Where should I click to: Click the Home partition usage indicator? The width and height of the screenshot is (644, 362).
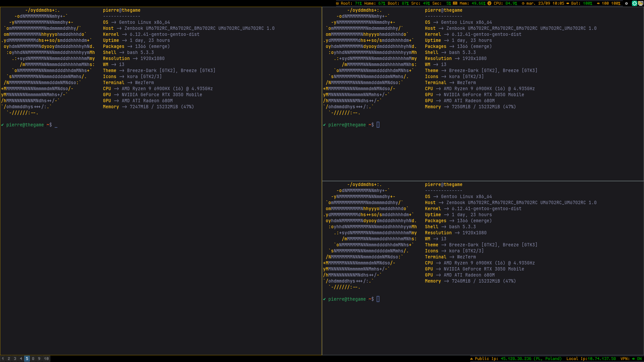(375, 3)
